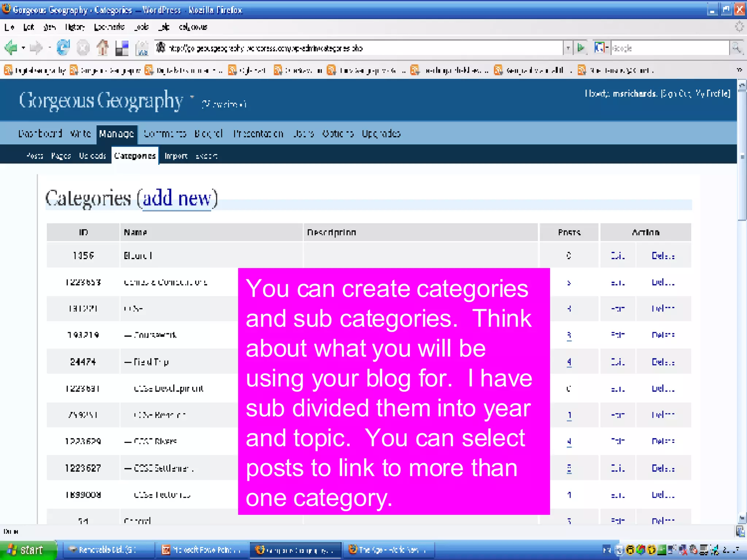Show more bookmarks with chevron
Image resolution: width=747 pixels, height=560 pixels.
[739, 70]
